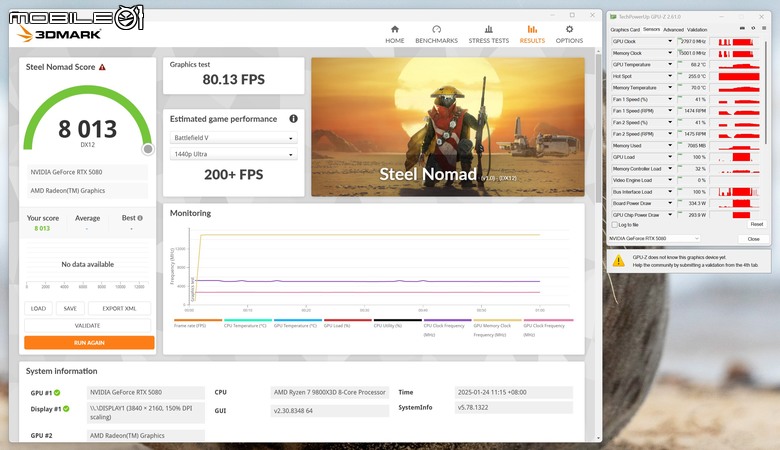This screenshot has width=780, height=450.
Task: Click the Frame rate (FPS) legend swatch
Action: (198, 320)
